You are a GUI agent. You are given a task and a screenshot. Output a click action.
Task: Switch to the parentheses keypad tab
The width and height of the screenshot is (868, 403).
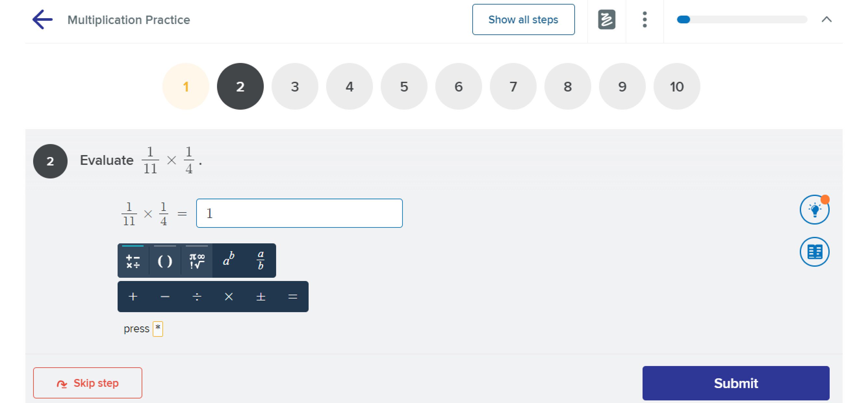[x=165, y=260]
